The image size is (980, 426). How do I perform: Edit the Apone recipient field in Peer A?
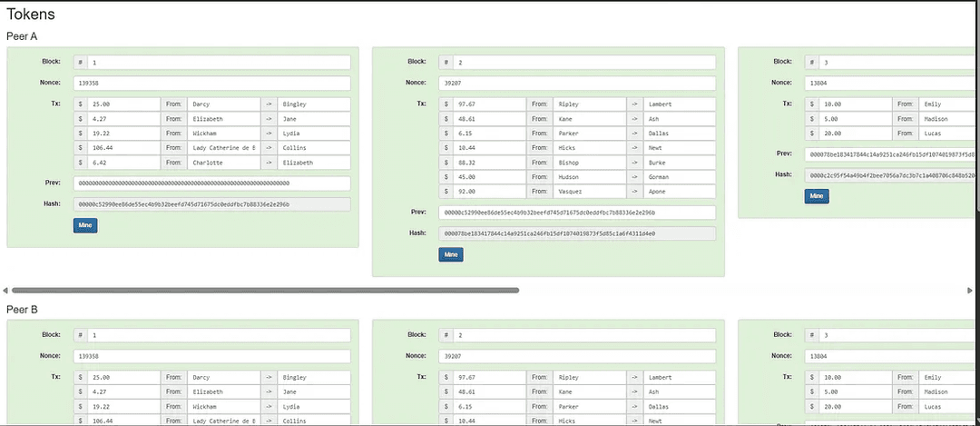tap(680, 192)
